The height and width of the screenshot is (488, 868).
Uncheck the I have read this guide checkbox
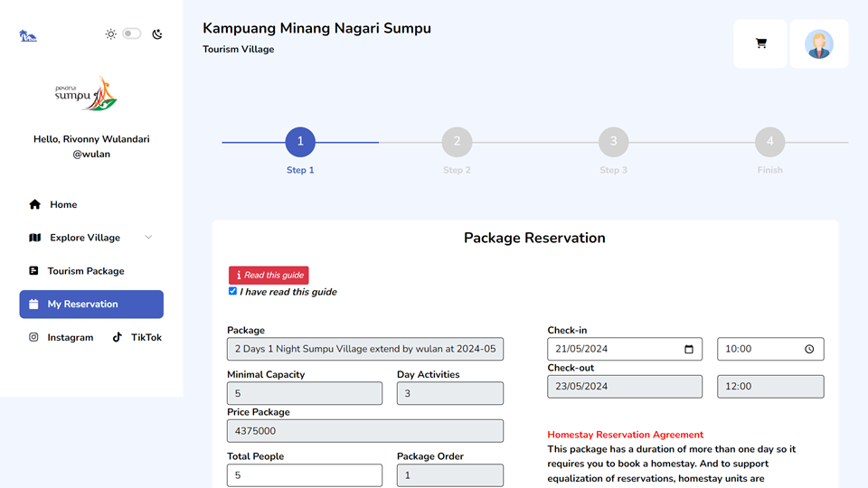[232, 291]
